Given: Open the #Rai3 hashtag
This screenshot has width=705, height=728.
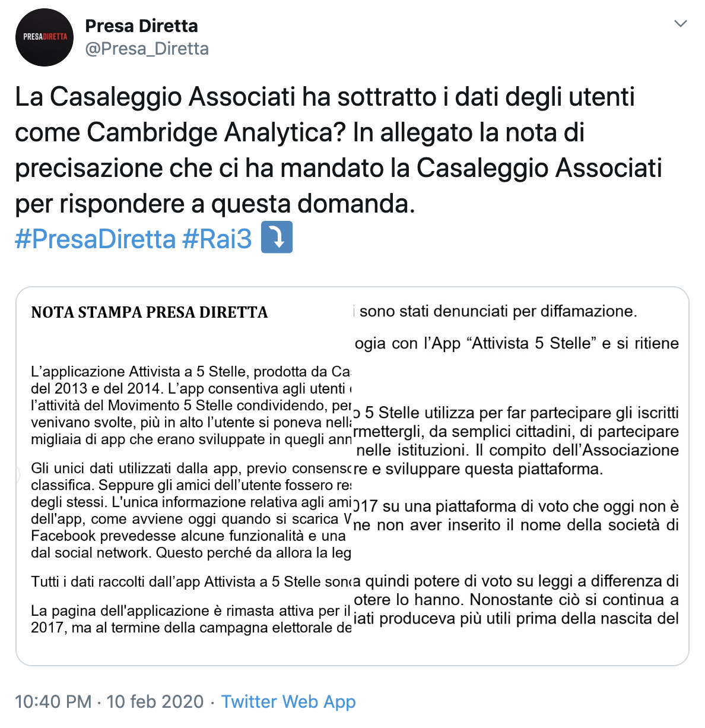Looking at the screenshot, I should [x=217, y=239].
